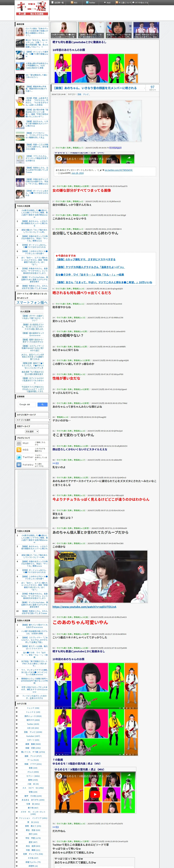Click the July 28, 2024 tweet date link
Viewport: 174px width, 868px height.
click(x=77, y=173)
